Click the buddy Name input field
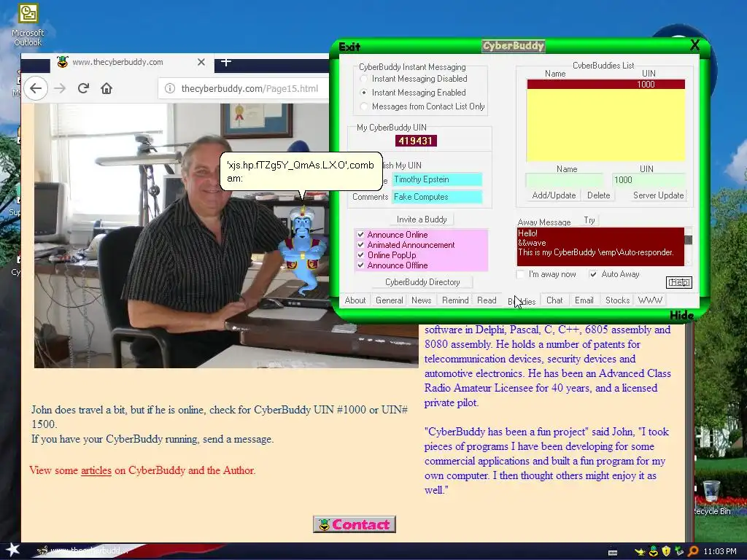 (x=565, y=180)
